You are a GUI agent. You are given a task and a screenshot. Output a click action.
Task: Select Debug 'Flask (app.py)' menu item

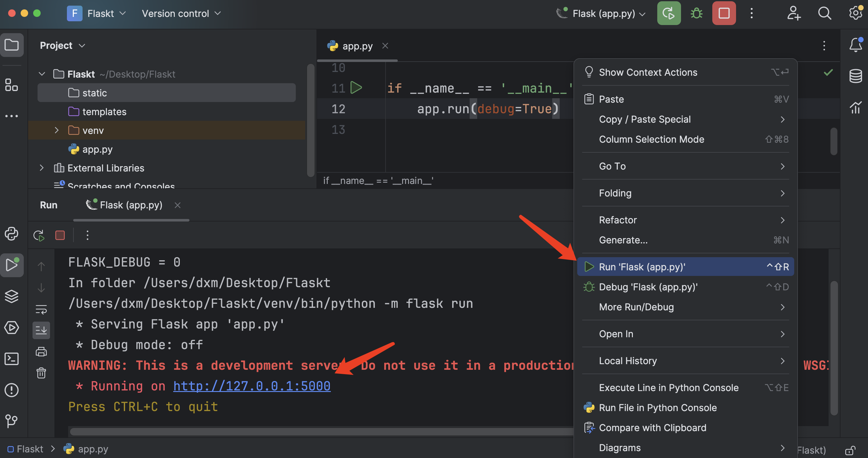pyautogui.click(x=685, y=287)
